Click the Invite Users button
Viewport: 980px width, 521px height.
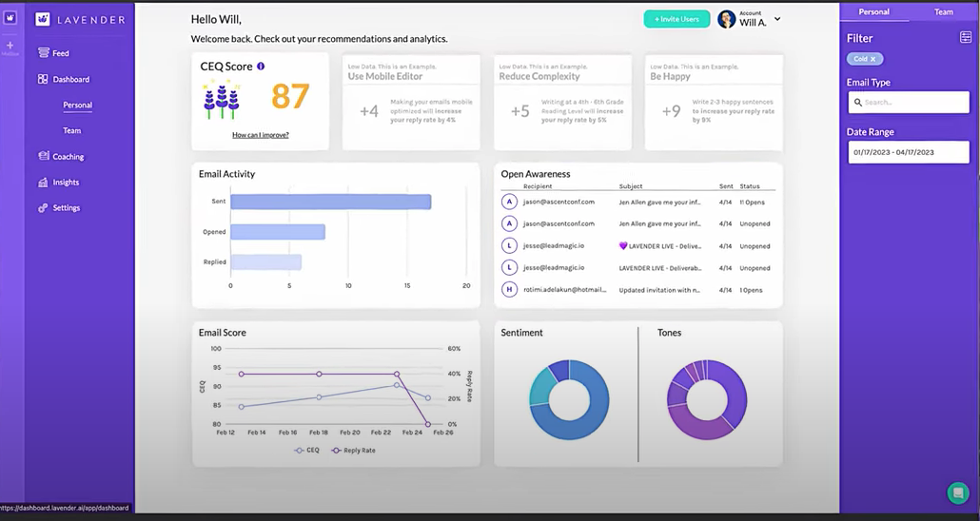(x=676, y=19)
